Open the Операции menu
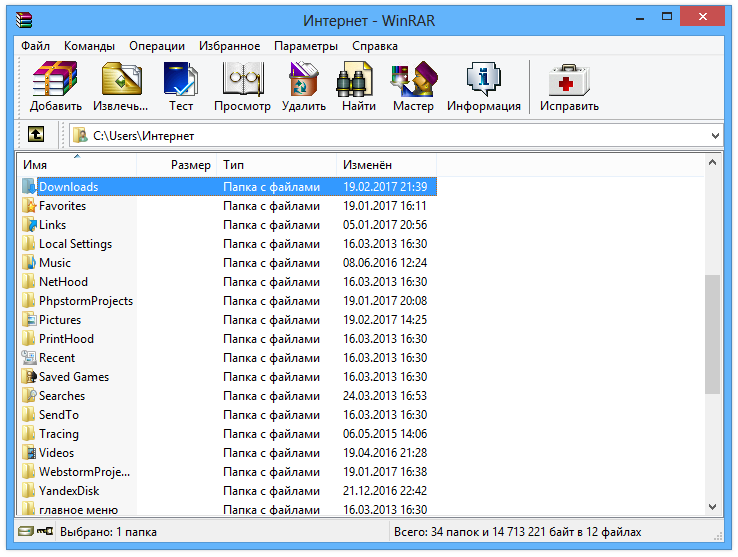Image resolution: width=738 pixels, height=557 pixels. (x=157, y=46)
